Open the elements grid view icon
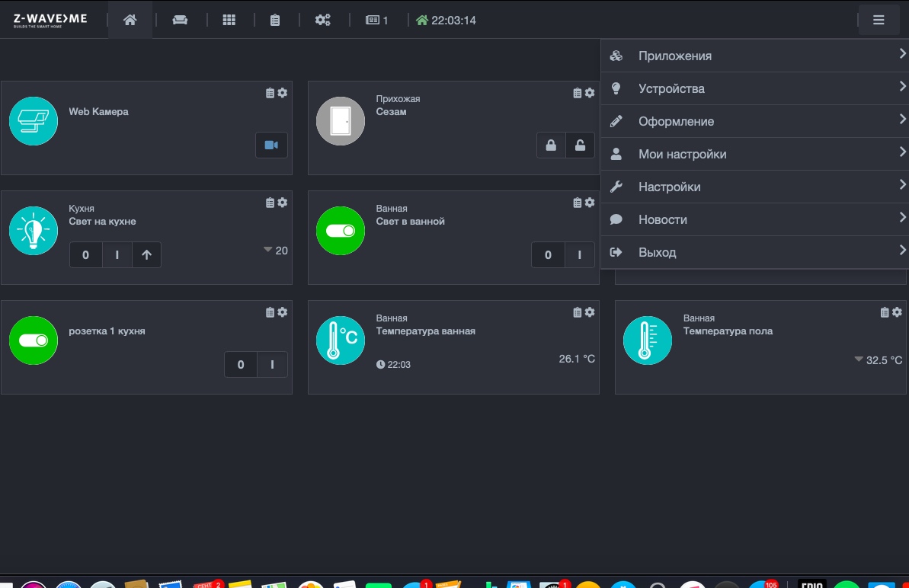 [x=229, y=20]
